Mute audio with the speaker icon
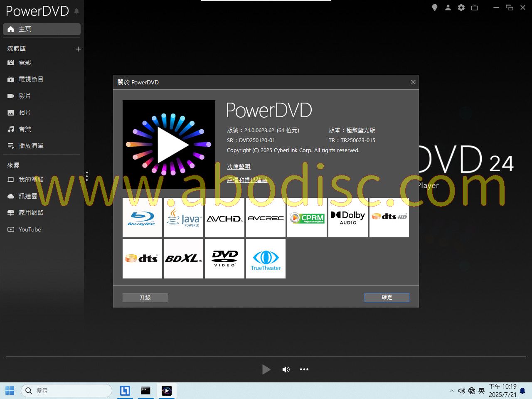 click(x=286, y=369)
